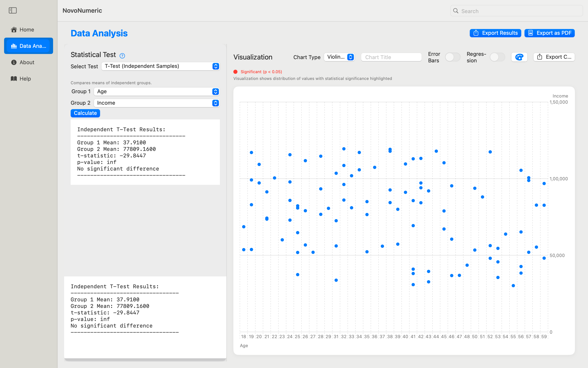Click the 1,00,000 axis label
This screenshot has width=588, height=368.
(559, 179)
